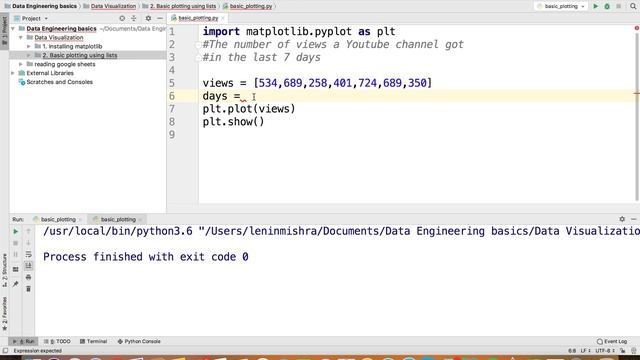Click the plt.show() line in editor
Viewport: 640px width, 360px height.
(x=233, y=122)
